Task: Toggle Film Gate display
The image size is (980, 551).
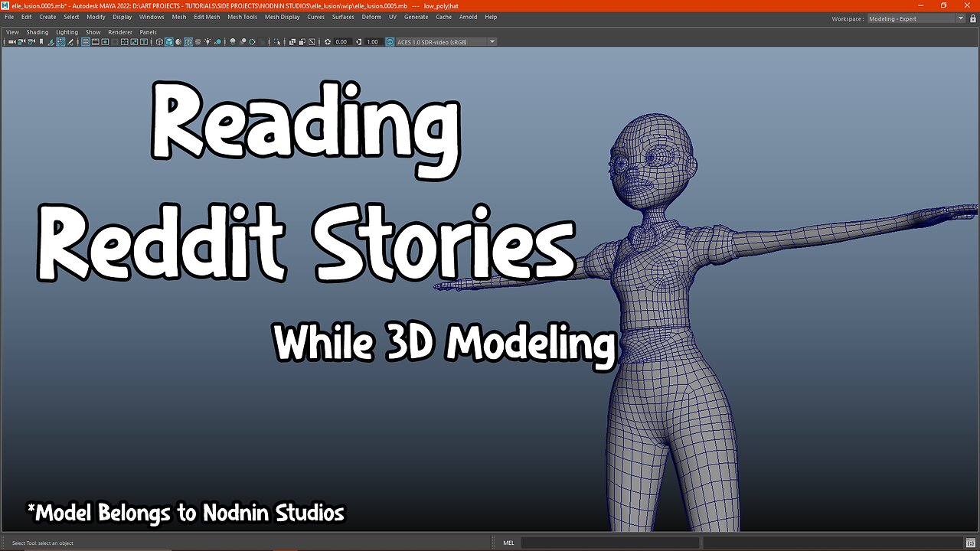Action: (x=95, y=41)
